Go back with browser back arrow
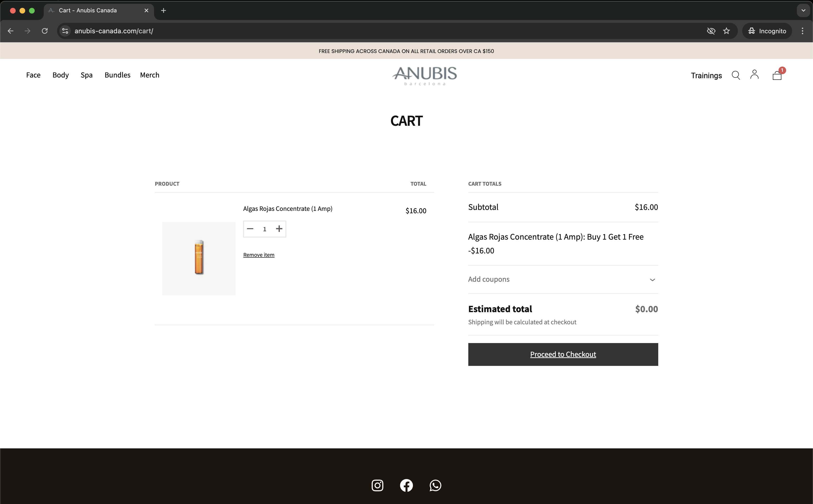 (x=11, y=31)
